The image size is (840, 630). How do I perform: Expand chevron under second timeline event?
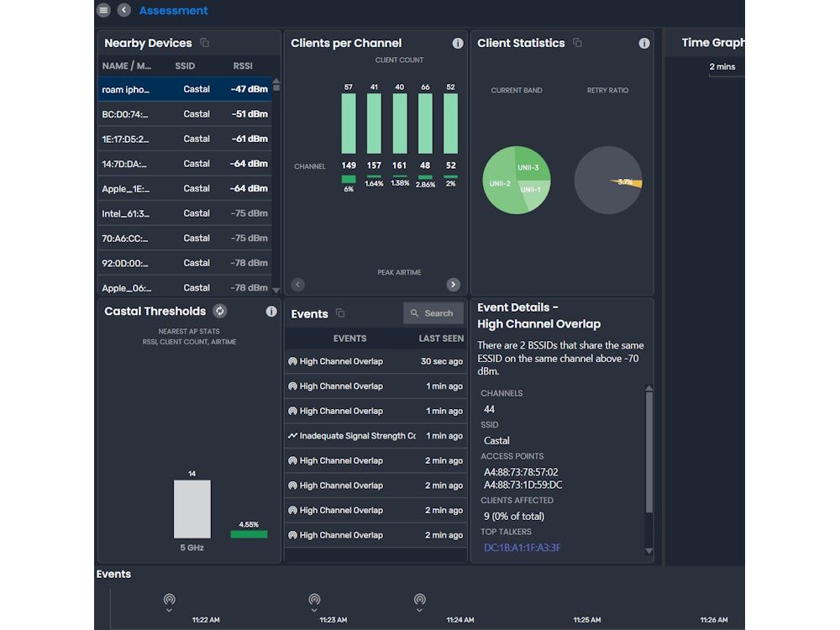(314, 610)
